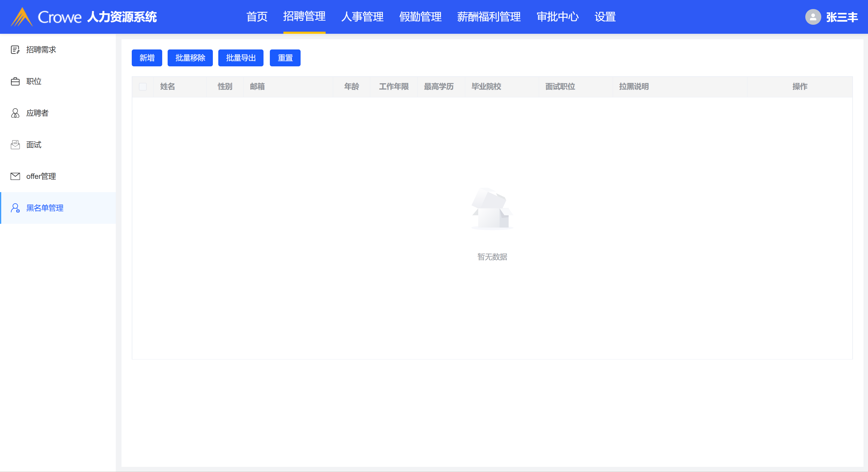This screenshot has height=472, width=868.
Task: Click the 新增 button
Action: 147,58
